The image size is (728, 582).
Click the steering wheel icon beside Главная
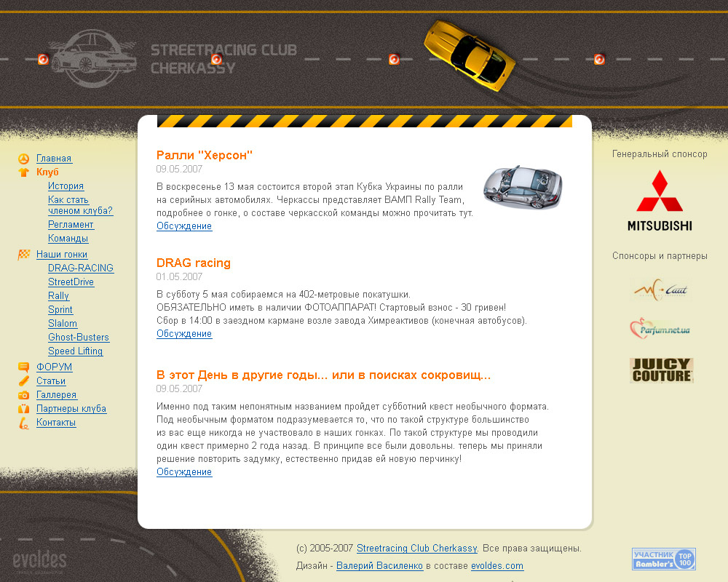point(23,158)
